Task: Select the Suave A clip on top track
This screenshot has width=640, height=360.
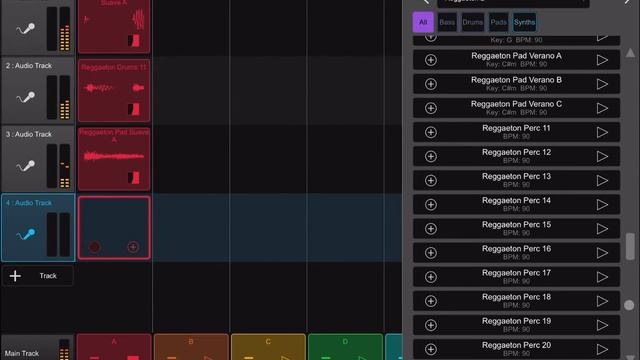Action: click(x=114, y=26)
